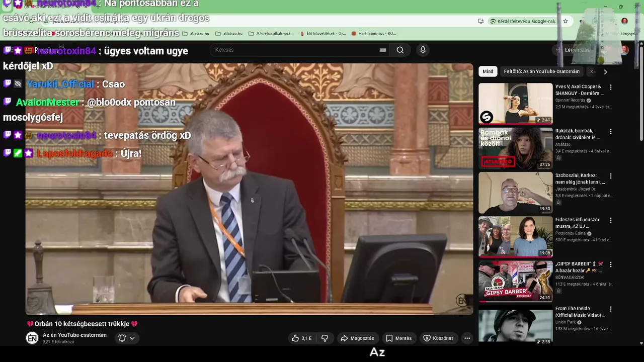
Task: Open GIPSY BARBER video thumbnail
Action: coord(515,281)
